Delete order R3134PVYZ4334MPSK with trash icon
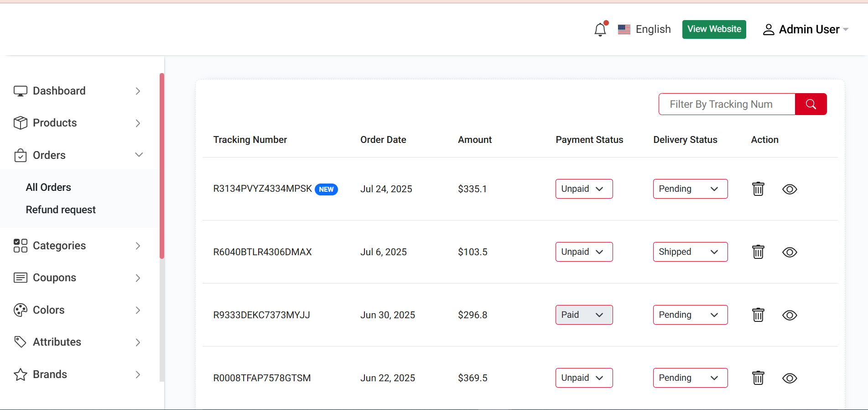Viewport: 868px width, 410px height. [x=758, y=189]
